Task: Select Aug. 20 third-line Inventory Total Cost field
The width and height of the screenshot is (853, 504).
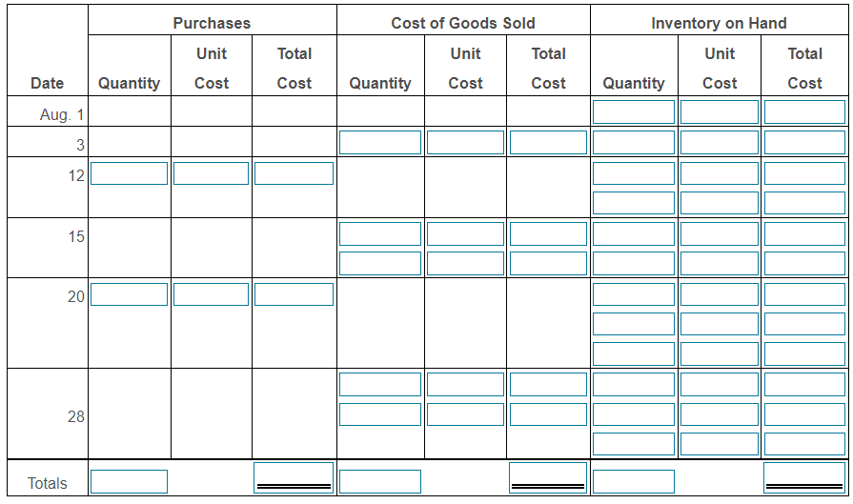Action: pyautogui.click(x=804, y=353)
